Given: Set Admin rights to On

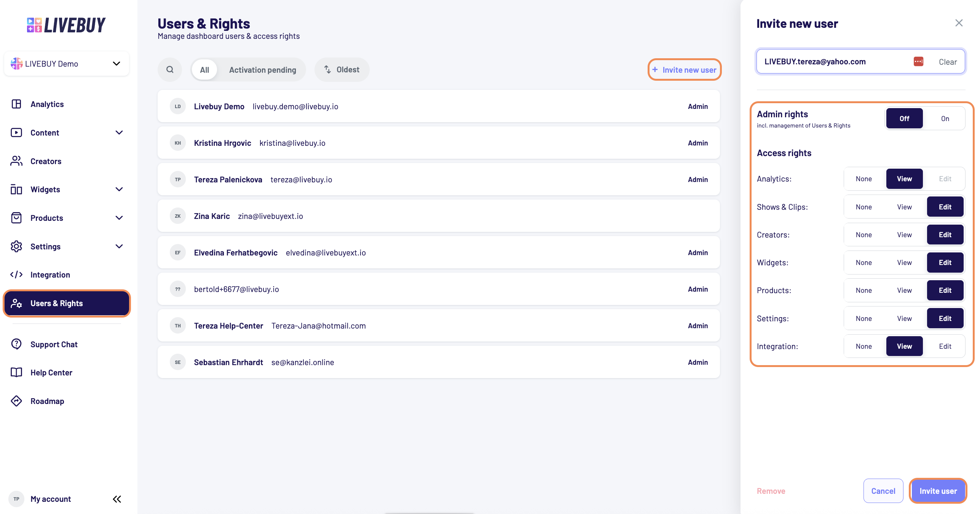Looking at the screenshot, I should click(945, 118).
